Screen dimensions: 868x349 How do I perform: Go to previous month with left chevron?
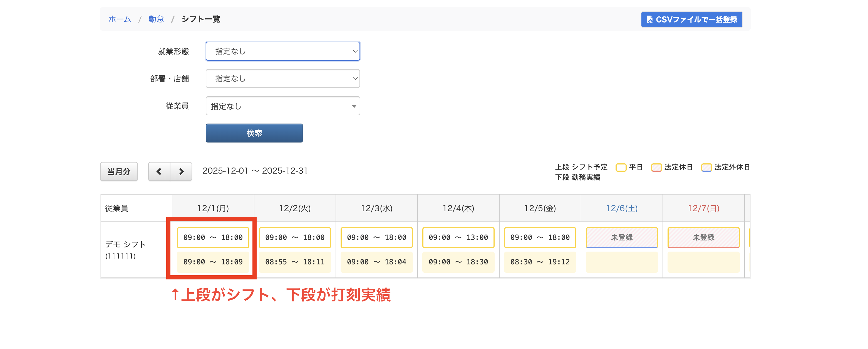[x=159, y=171]
